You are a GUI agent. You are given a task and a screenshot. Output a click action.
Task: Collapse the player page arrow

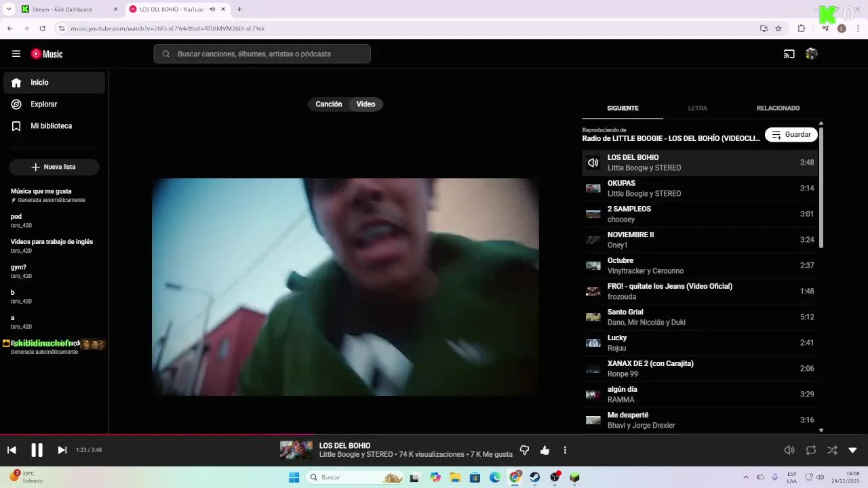pyautogui.click(x=853, y=450)
